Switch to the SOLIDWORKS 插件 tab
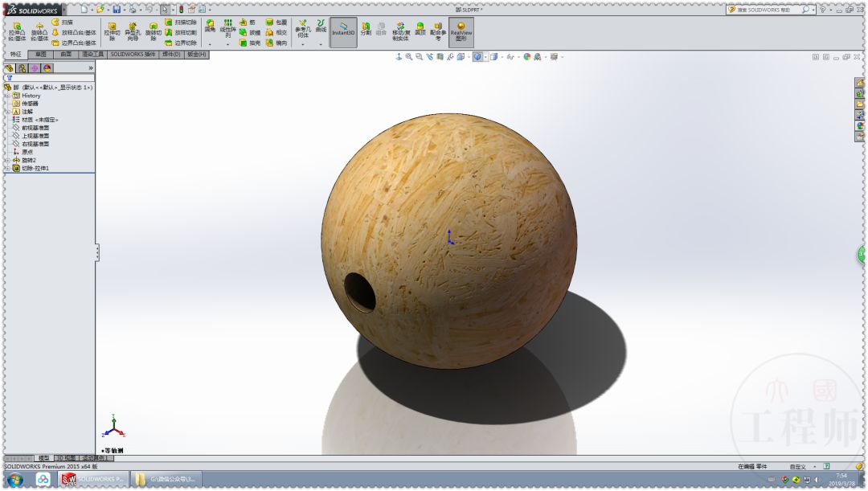Image resolution: width=868 pixels, height=491 pixels. (x=133, y=55)
